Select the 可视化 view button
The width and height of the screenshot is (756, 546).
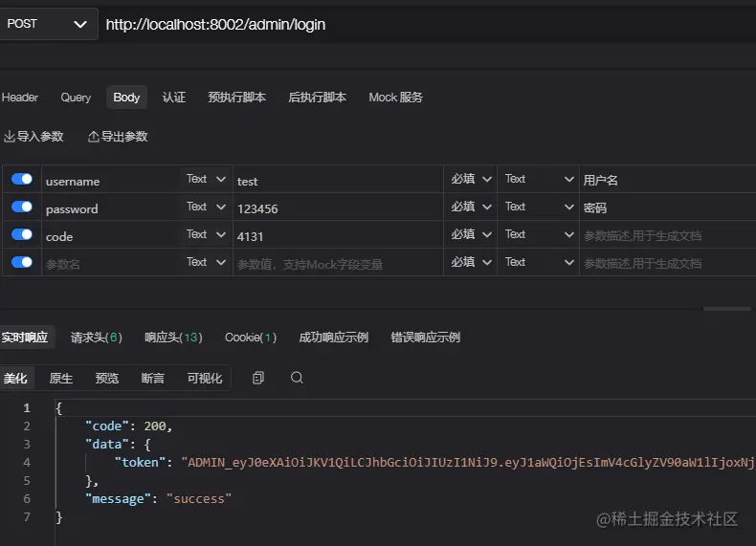pos(205,379)
